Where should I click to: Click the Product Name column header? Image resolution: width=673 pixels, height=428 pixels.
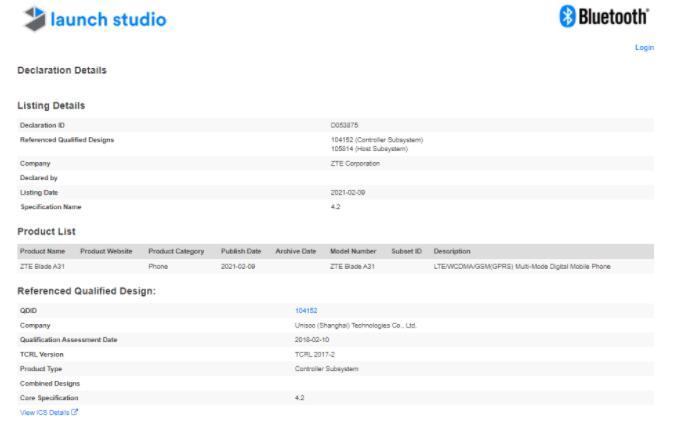(x=42, y=251)
